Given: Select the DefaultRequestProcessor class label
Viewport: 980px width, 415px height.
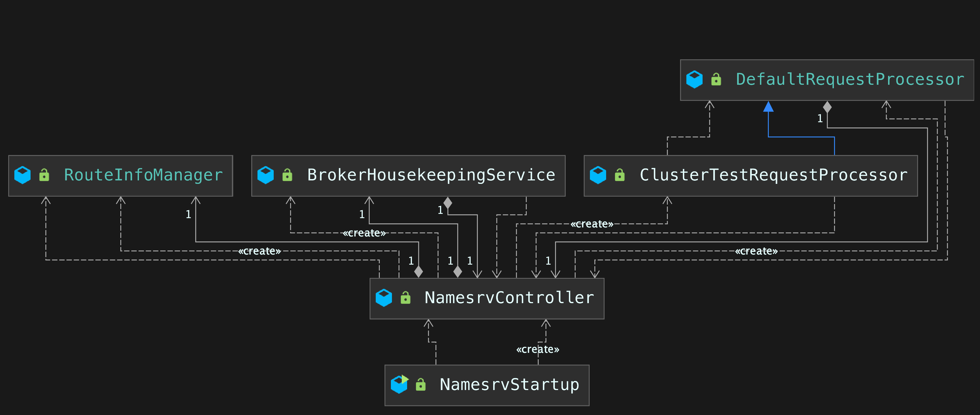Looking at the screenshot, I should point(850,79).
